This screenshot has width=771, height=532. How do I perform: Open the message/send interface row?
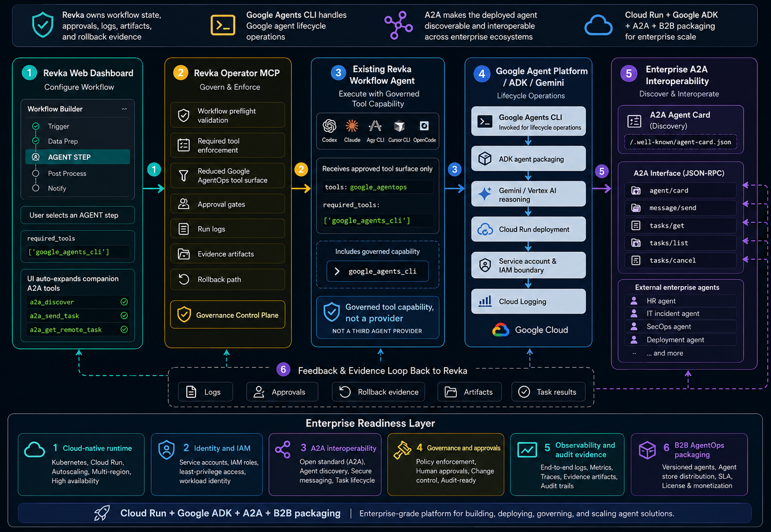[x=680, y=208]
